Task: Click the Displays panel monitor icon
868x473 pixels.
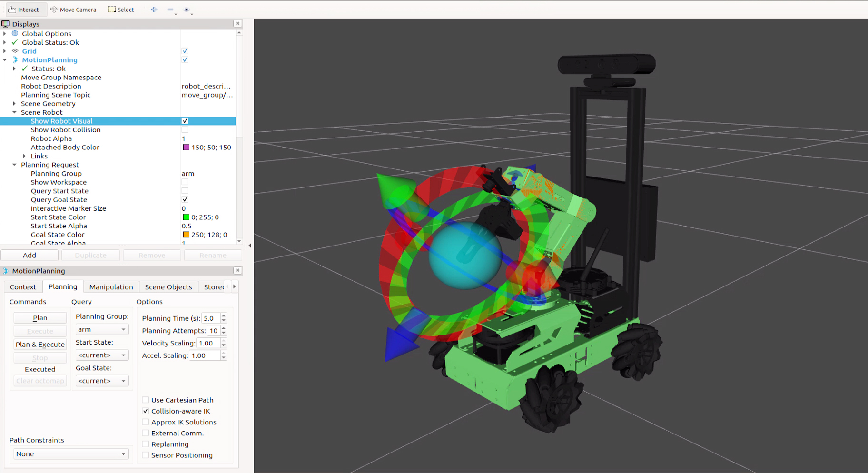Action: [x=6, y=24]
